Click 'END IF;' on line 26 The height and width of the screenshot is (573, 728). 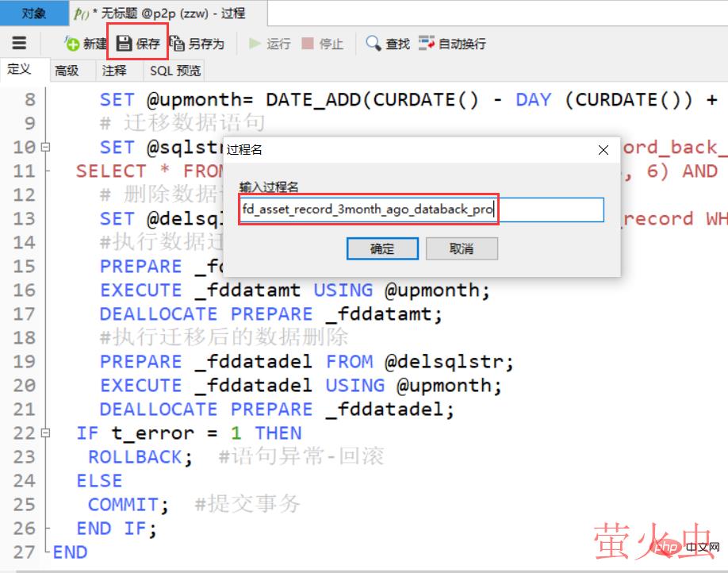pos(117,529)
